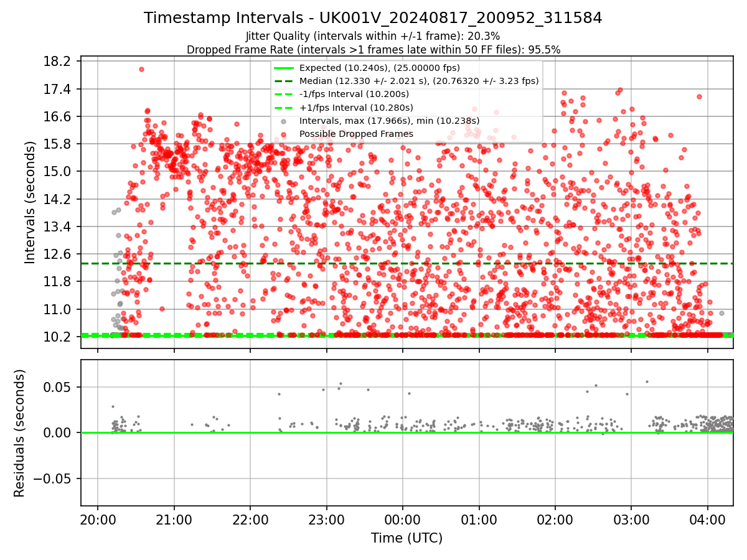Click the chart title 'Timestamp Intervals - UK001V_20240817_200952_311584'
This screenshot has height=560, width=747.
click(x=373, y=18)
